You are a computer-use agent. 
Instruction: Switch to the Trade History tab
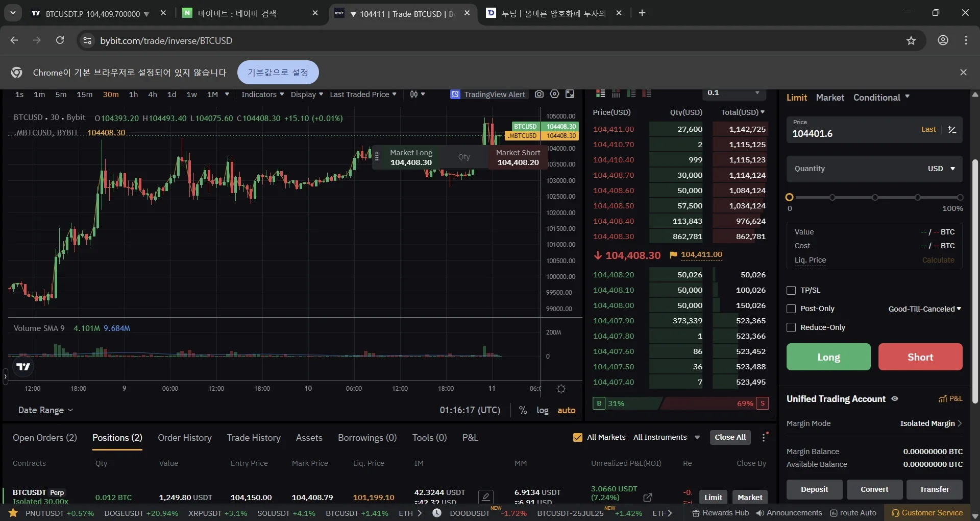(x=254, y=438)
